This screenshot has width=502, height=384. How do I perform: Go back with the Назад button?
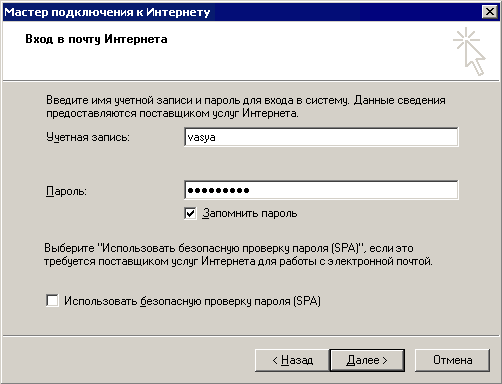292,360
